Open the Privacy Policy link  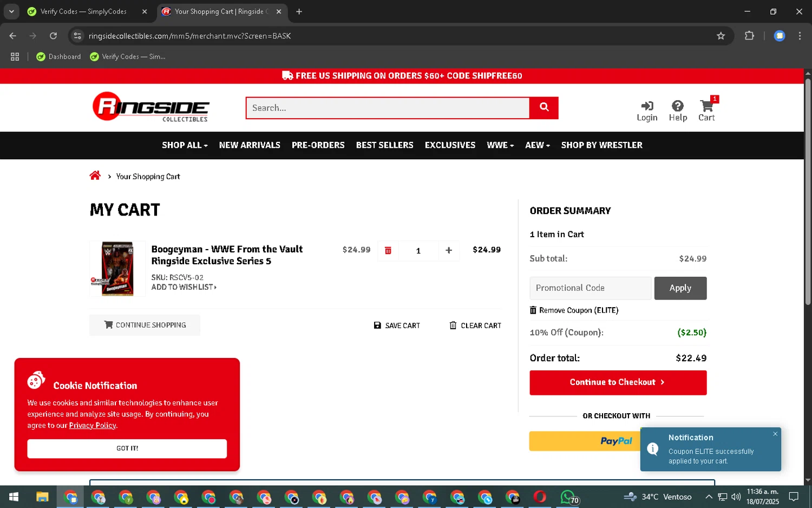tap(93, 426)
